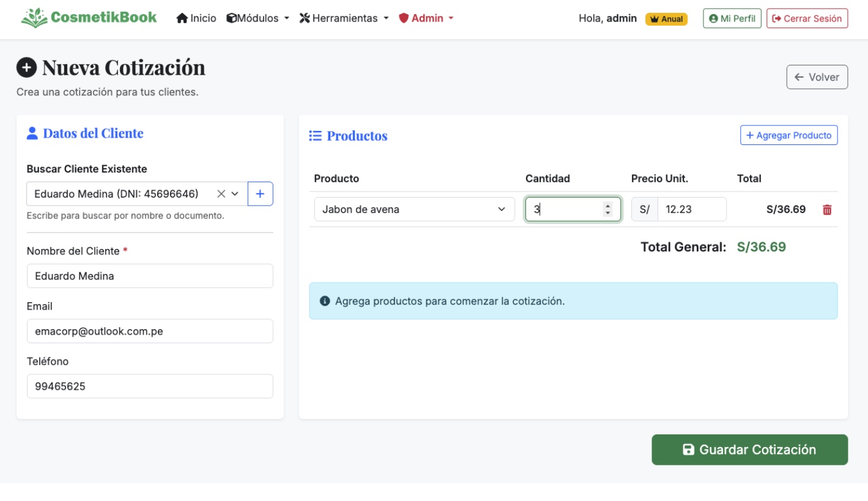Open the Módulos dropdown menu
868x501 pixels.
click(258, 18)
